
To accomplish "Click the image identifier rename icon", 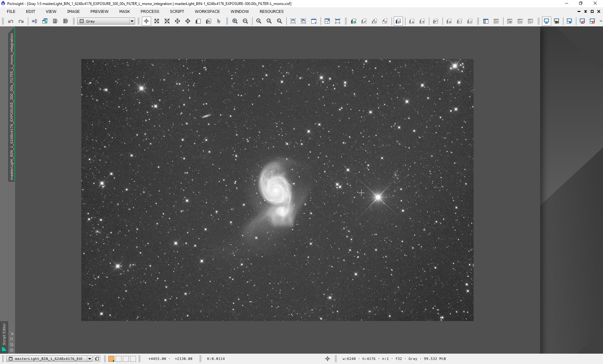I will coord(35,21).
